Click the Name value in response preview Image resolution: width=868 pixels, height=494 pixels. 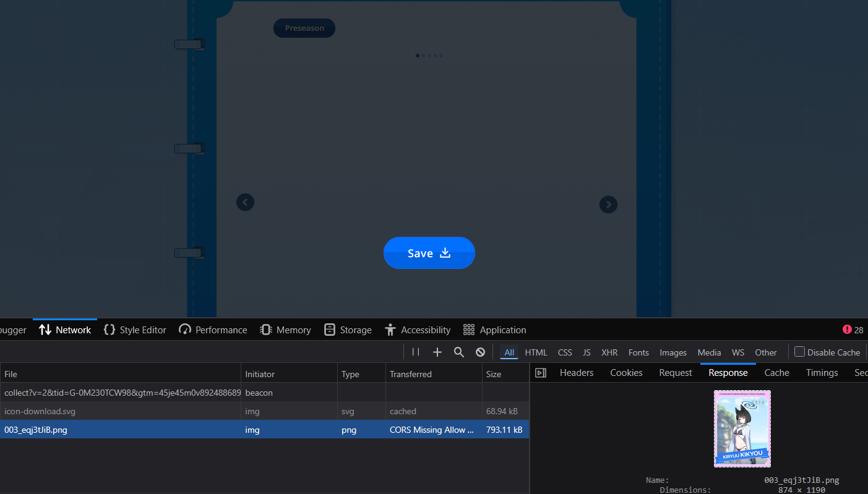[x=802, y=480]
